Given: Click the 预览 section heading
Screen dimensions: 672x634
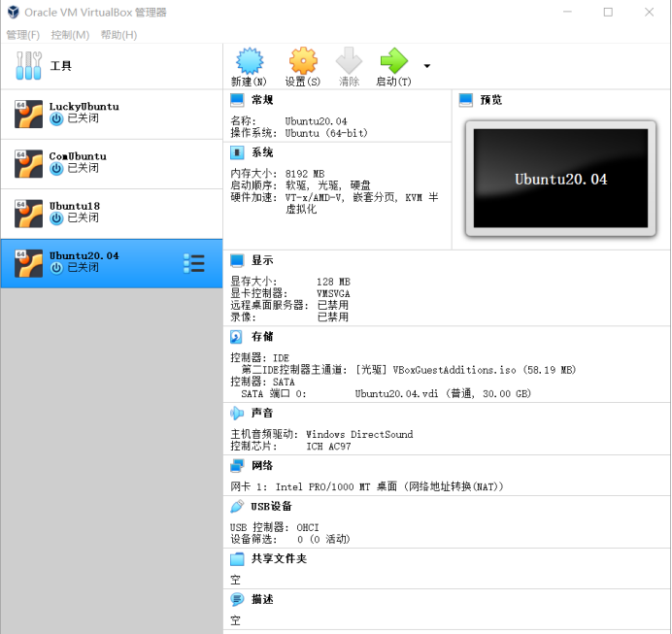Looking at the screenshot, I should point(491,100).
